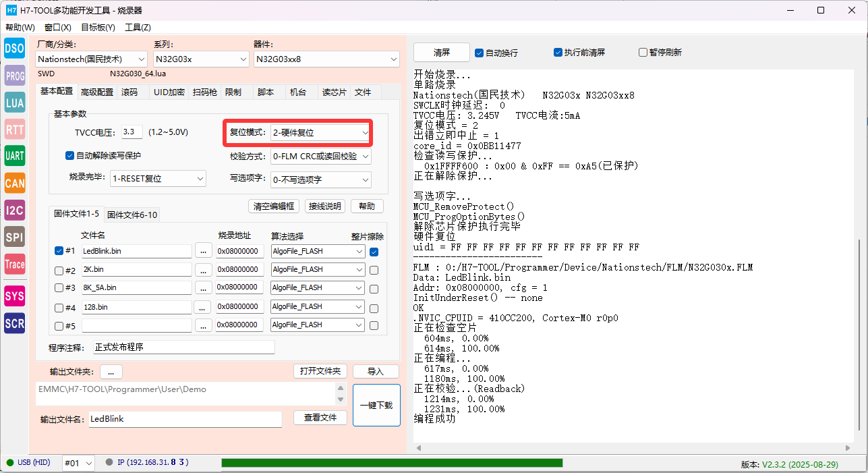Viewport: 868px width, 473px height.
Task: Open the 工具(Z) menu
Action: tap(138, 28)
